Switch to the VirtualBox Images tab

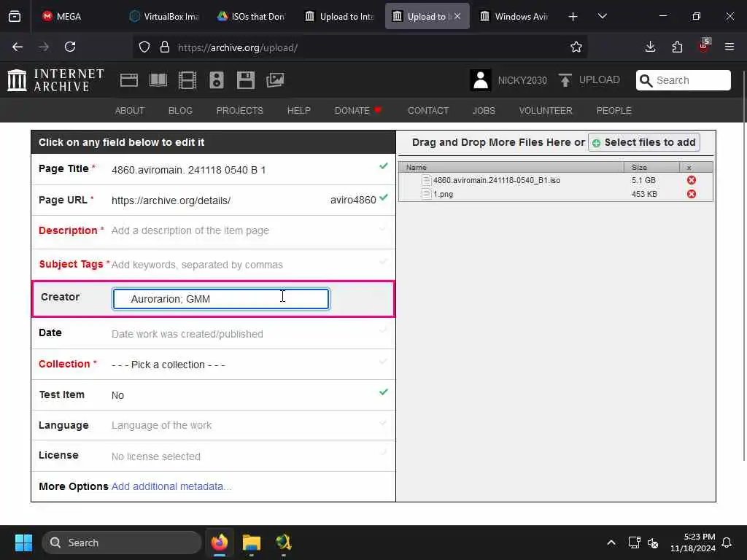pos(164,17)
